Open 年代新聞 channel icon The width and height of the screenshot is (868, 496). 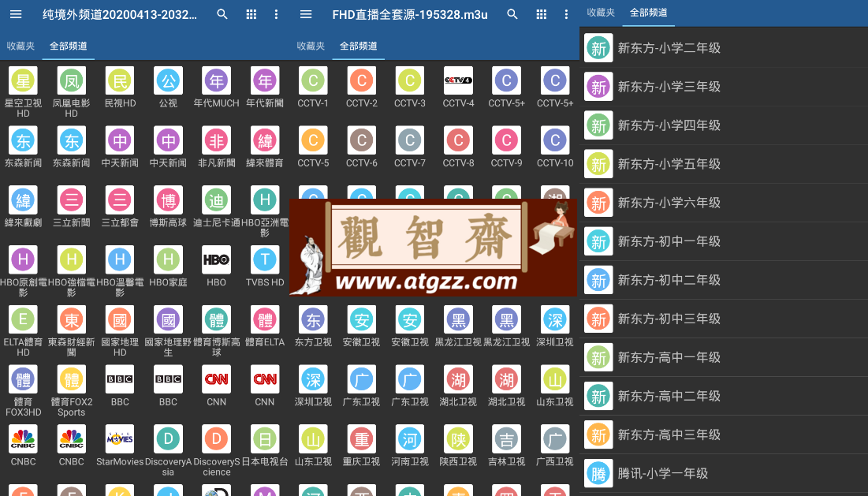pyautogui.click(x=265, y=80)
